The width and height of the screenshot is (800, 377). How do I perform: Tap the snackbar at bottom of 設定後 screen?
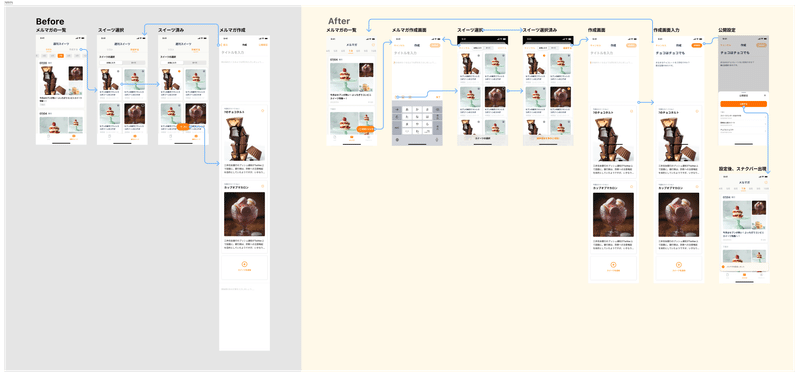744,267
